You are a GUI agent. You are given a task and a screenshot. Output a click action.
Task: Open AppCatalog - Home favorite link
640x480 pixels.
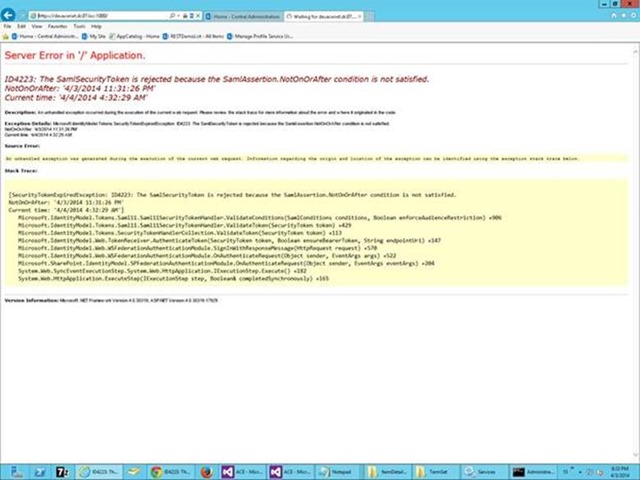point(134,36)
